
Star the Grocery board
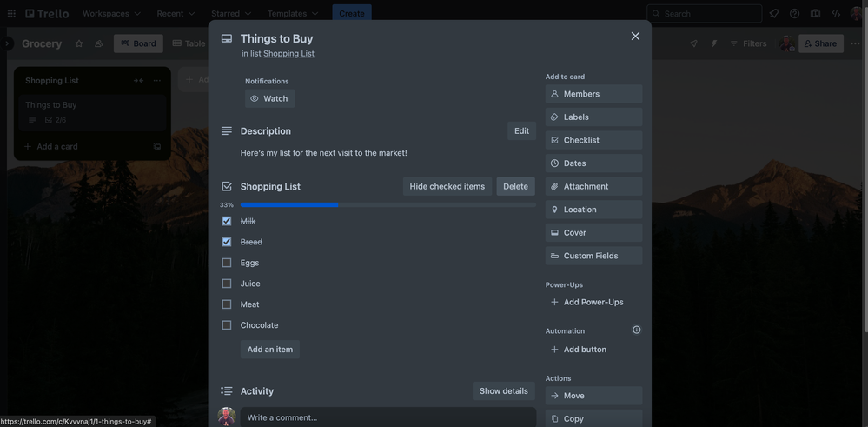tap(79, 43)
